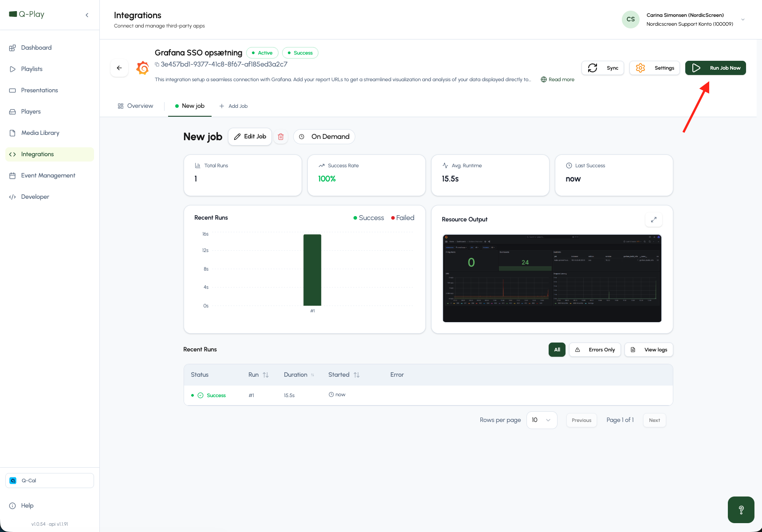
Task: Click the Page 1 of 1 text
Action: (620, 420)
